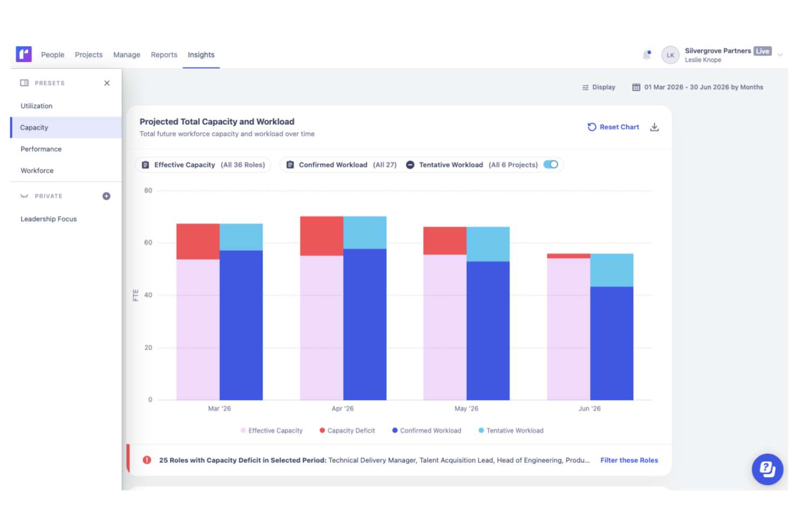The height and width of the screenshot is (532, 798).
Task: Open the date range picker
Action: [x=698, y=87]
